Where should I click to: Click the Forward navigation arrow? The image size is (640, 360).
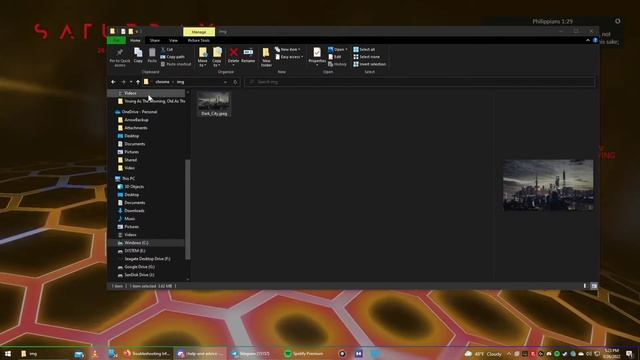123,82
